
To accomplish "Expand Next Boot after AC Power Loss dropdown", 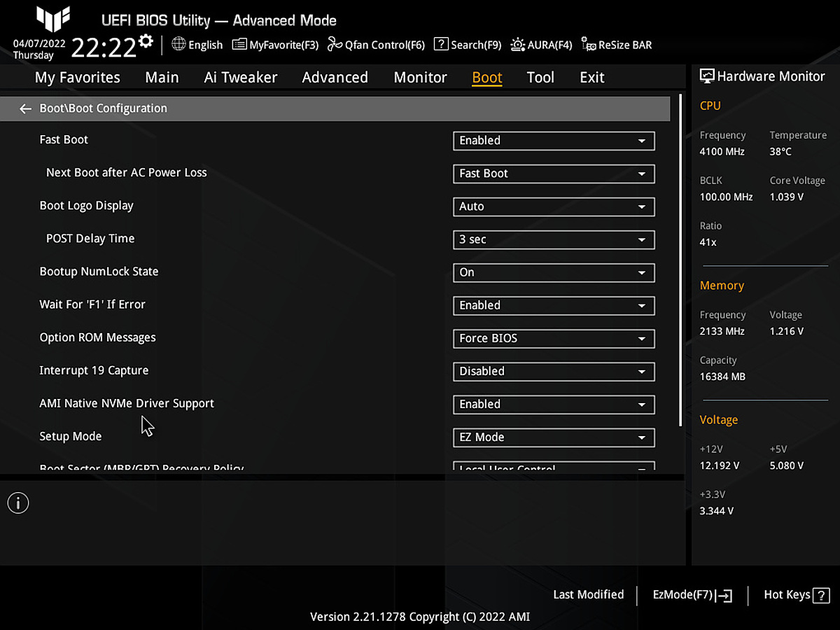I will coord(554,174).
